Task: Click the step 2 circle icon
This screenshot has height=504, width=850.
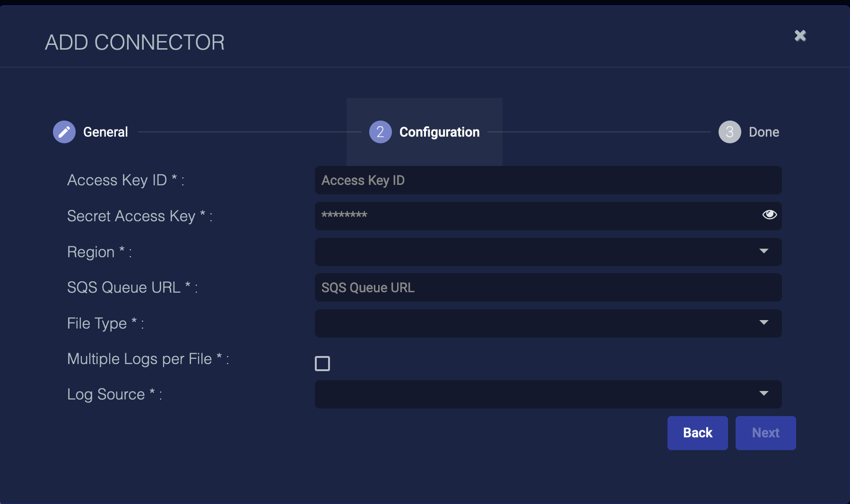Action: [x=380, y=132]
